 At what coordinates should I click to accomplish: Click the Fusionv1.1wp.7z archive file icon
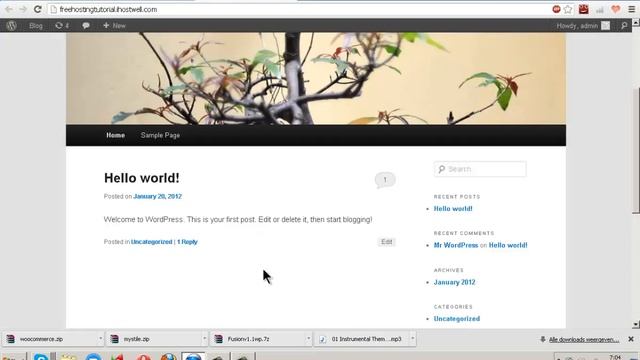point(219,339)
